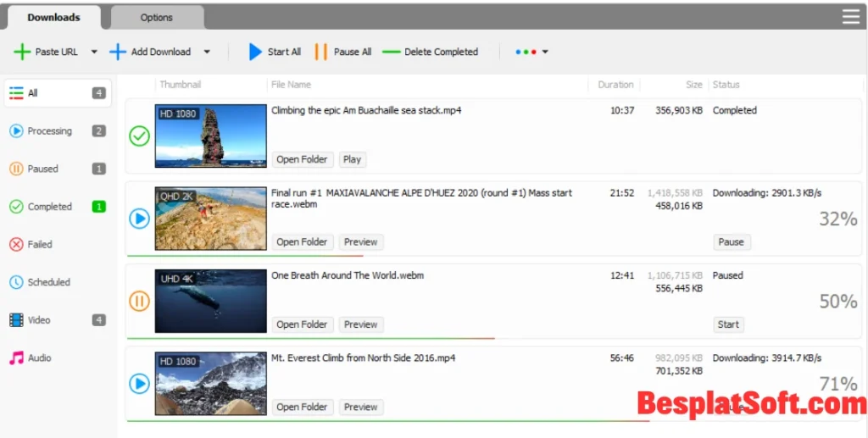Open Folder for MAXIAVALANCHE video
This screenshot has height=438, width=868.
(303, 241)
